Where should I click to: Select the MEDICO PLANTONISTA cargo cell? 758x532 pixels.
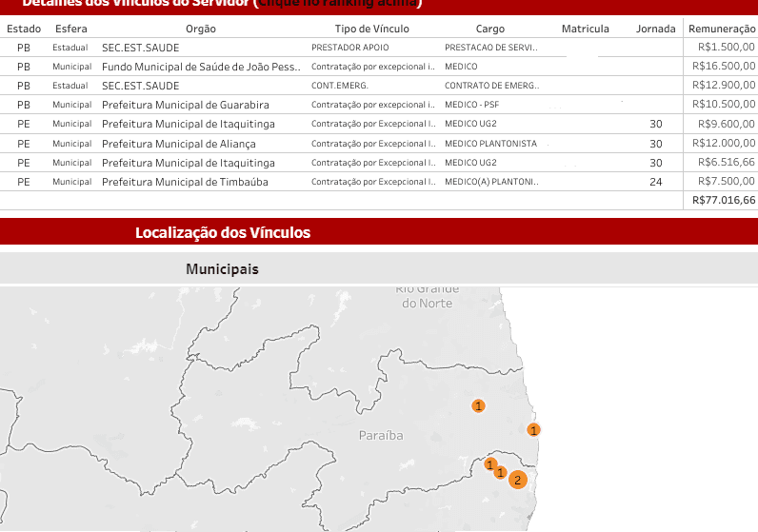tap(490, 144)
